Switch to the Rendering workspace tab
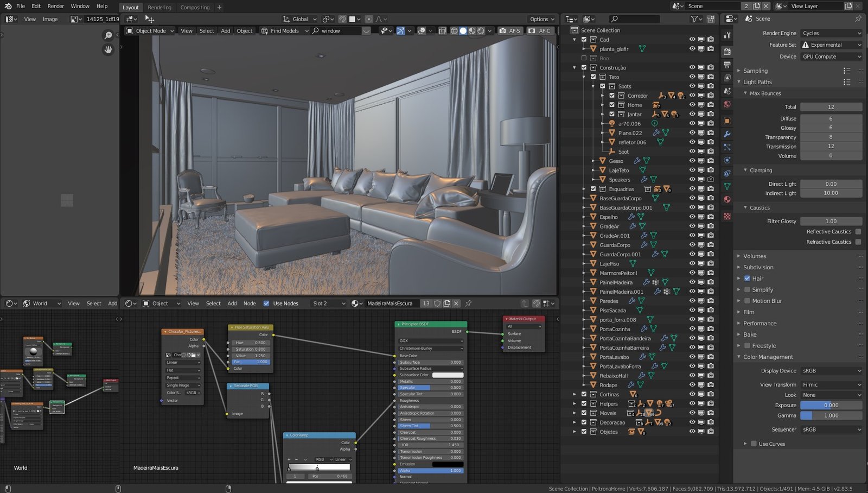The height and width of the screenshot is (493, 868). (x=159, y=8)
